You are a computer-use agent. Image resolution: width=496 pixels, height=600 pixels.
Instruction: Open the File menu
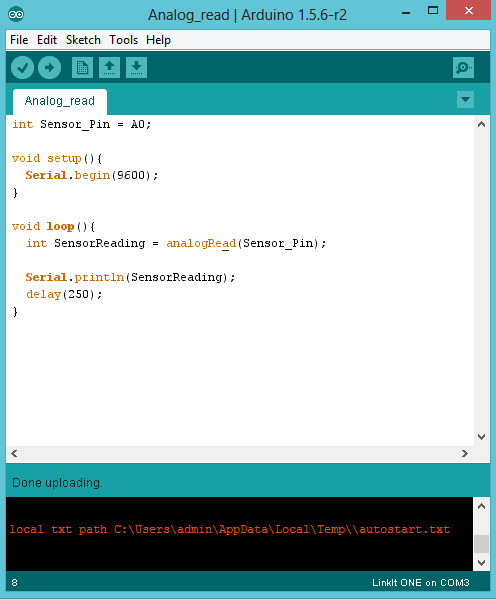click(x=19, y=40)
